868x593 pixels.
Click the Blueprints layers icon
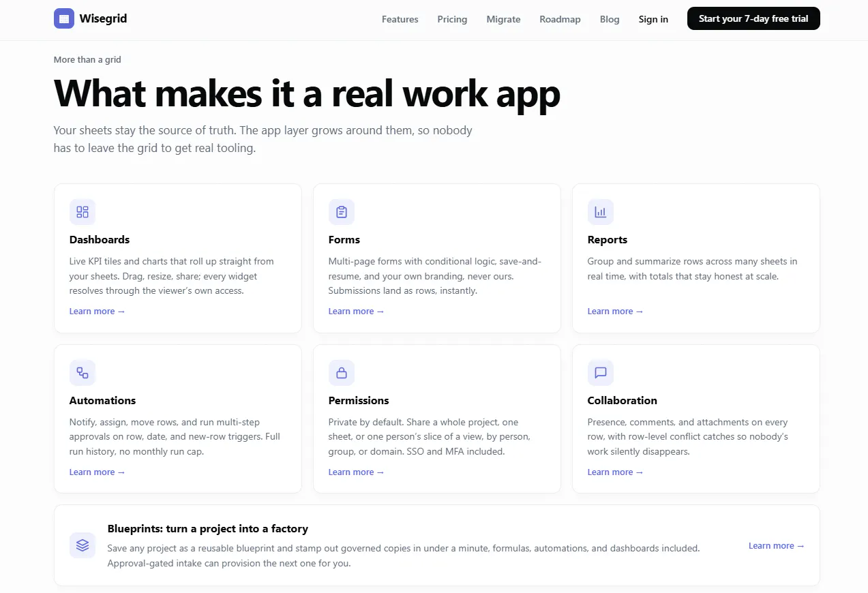(x=83, y=545)
